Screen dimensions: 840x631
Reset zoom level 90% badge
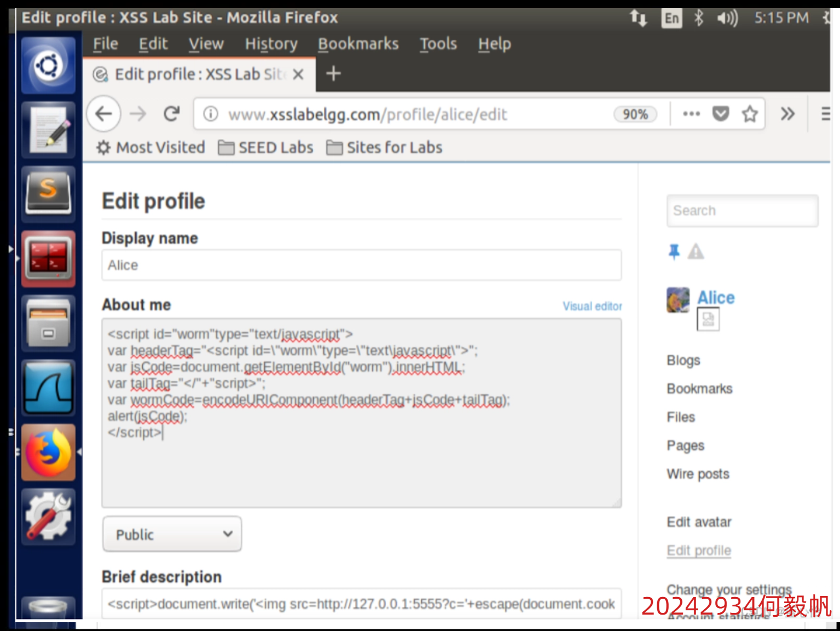tap(635, 114)
